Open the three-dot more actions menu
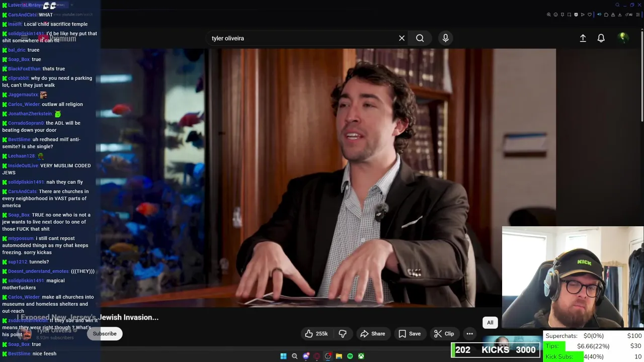This screenshot has height=362, width=644. tap(469, 334)
